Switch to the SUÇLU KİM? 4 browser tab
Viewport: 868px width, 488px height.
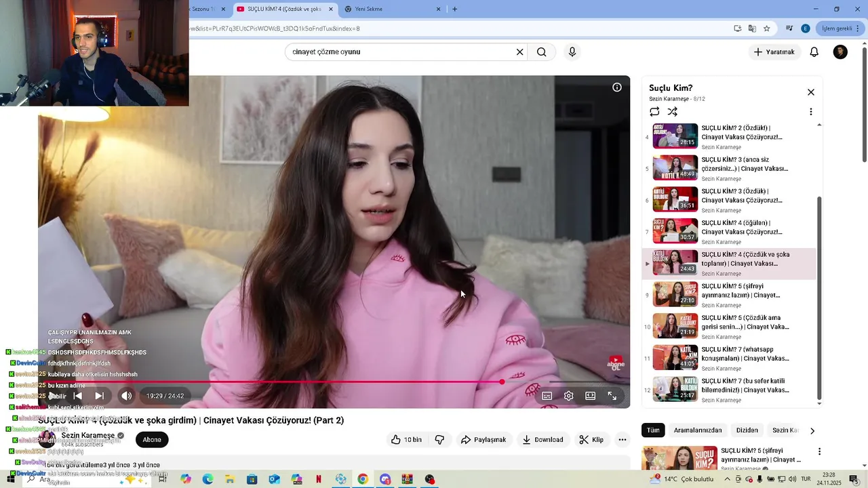coord(285,9)
